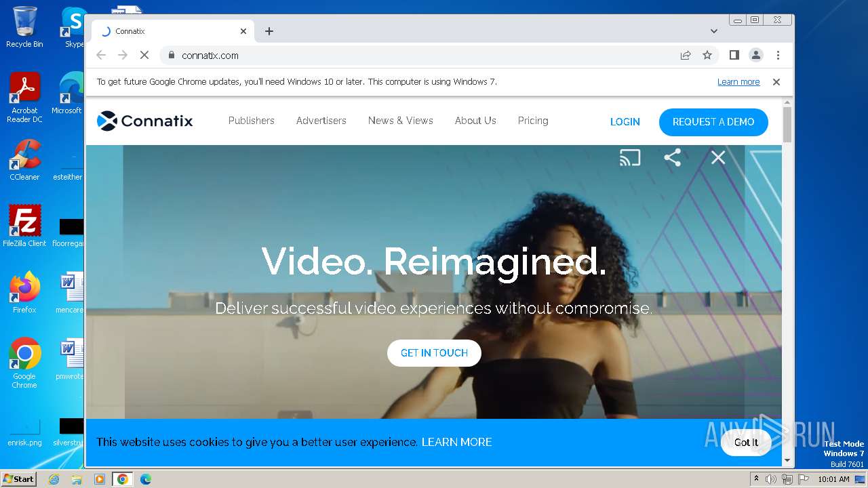The width and height of the screenshot is (868, 488).
Task: Select the Connatix browser tab
Action: tap(173, 31)
